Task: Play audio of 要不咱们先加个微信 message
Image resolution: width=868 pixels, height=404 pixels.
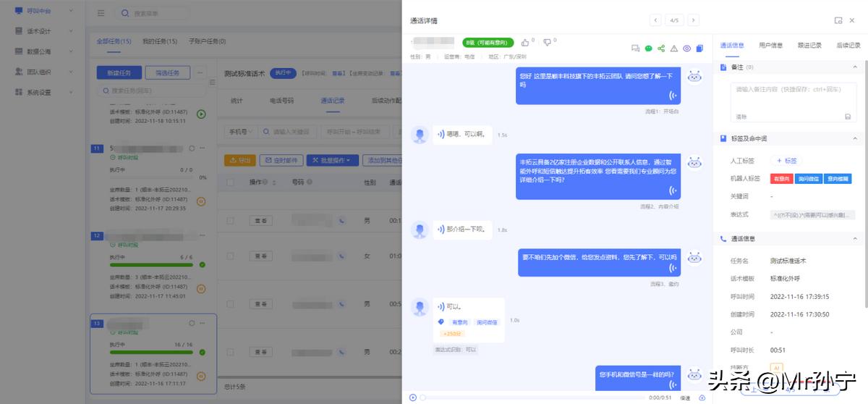Action: pyautogui.click(x=673, y=269)
